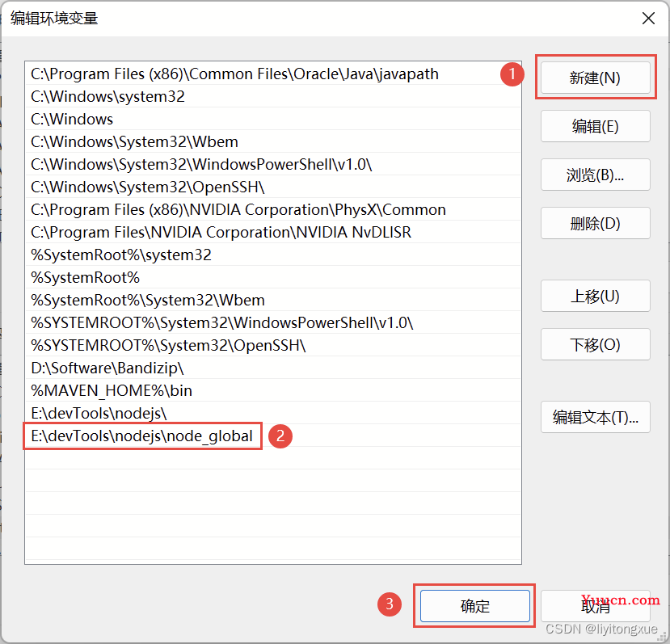The image size is (670, 644).
Task: Select the E:\devTools\nodejs\node_global entry
Action: tap(273, 436)
